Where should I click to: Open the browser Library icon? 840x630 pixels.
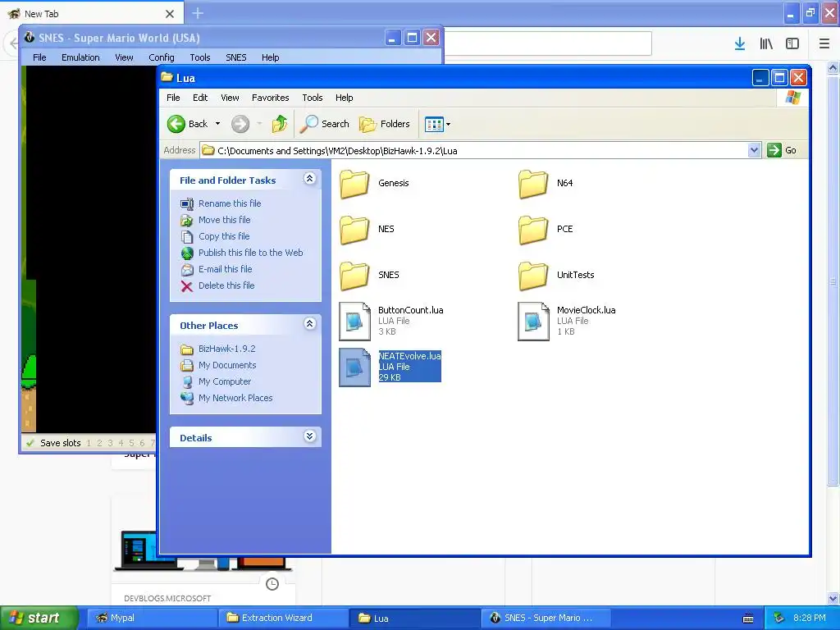(766, 44)
